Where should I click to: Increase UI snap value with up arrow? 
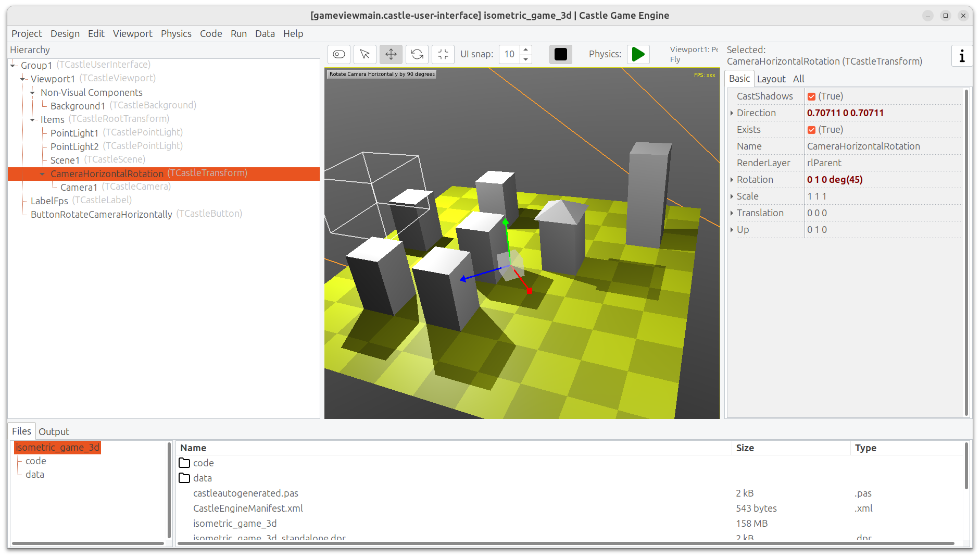tap(526, 50)
